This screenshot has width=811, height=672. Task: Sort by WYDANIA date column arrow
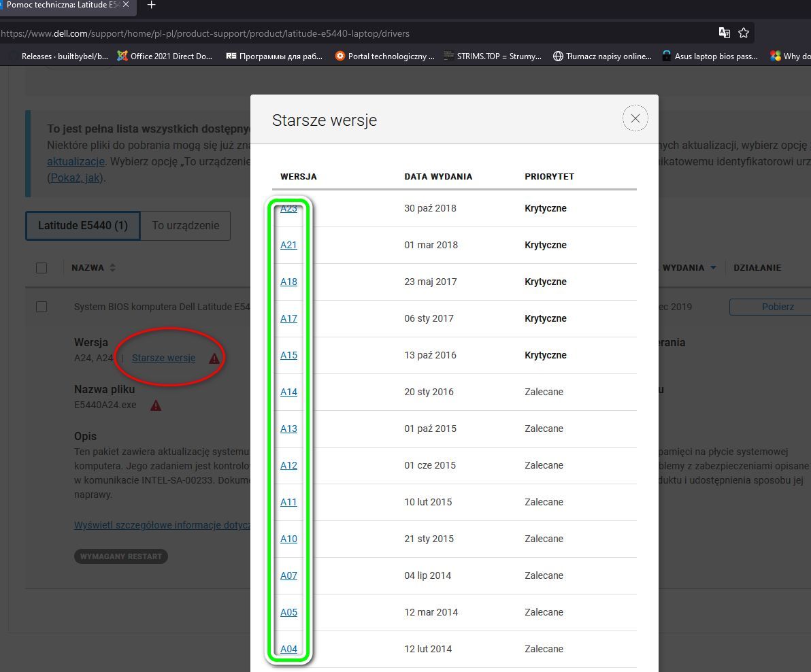[x=713, y=268]
